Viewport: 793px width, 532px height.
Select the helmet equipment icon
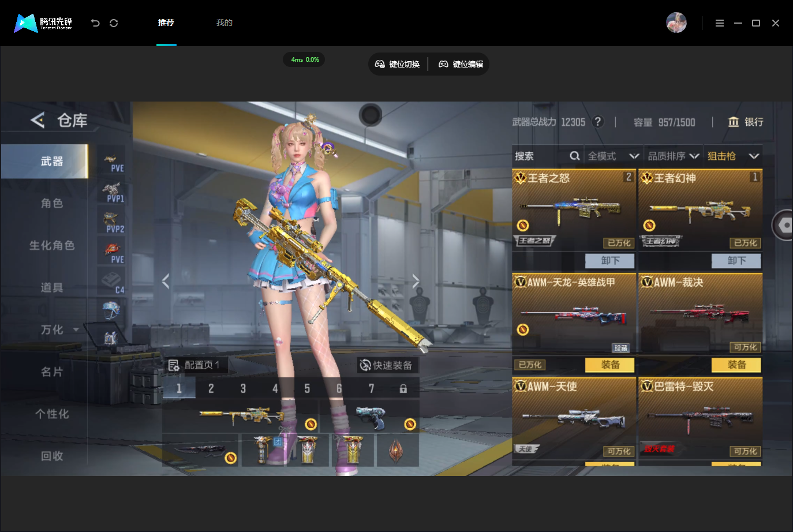[111, 310]
